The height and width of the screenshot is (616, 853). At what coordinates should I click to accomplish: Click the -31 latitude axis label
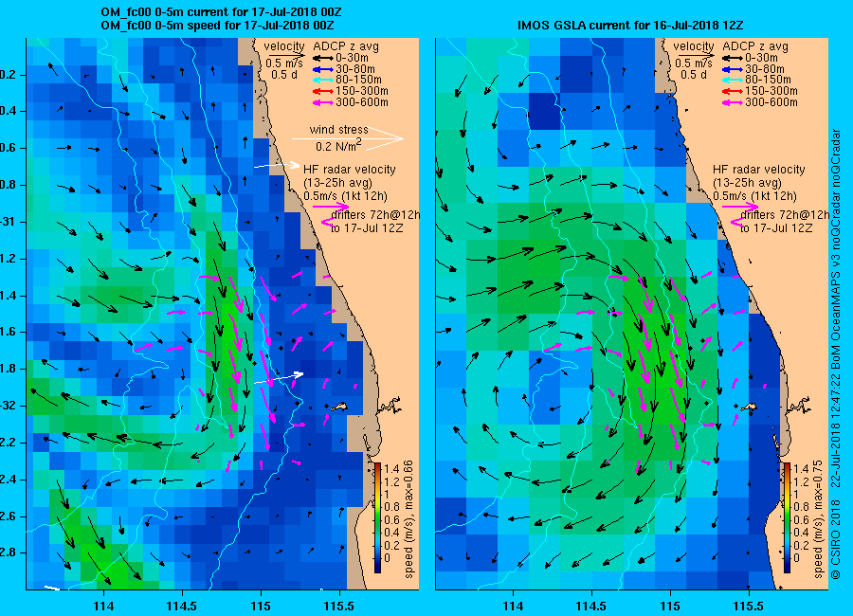pyautogui.click(x=7, y=222)
